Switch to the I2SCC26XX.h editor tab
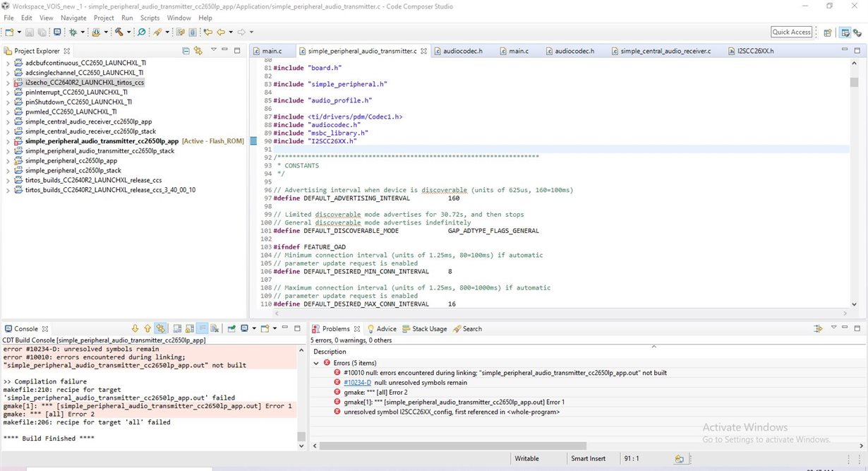Screen dimensions: 868x471 point(755,51)
